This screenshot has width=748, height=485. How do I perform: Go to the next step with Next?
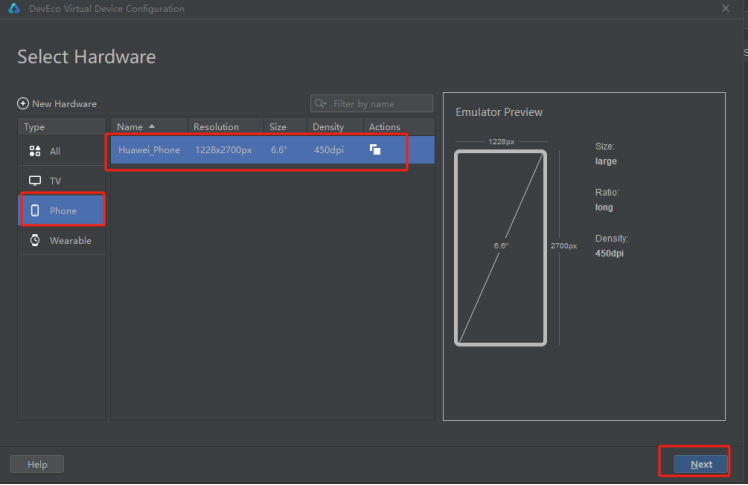tap(701, 464)
